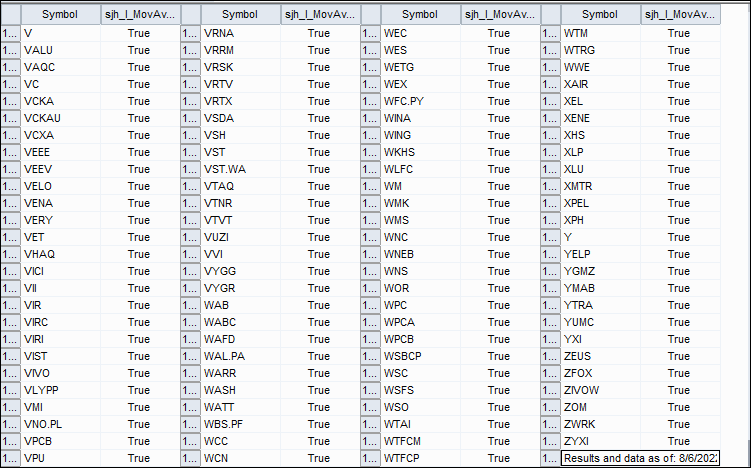Select the VST.WA symbol cell
Viewport: 751px width, 468px height.
(x=240, y=169)
